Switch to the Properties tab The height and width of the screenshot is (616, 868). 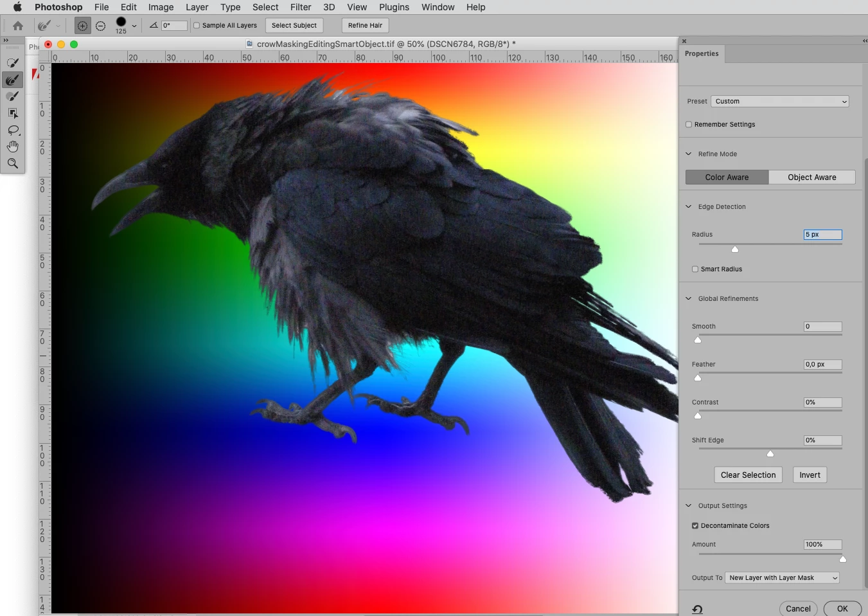point(702,54)
